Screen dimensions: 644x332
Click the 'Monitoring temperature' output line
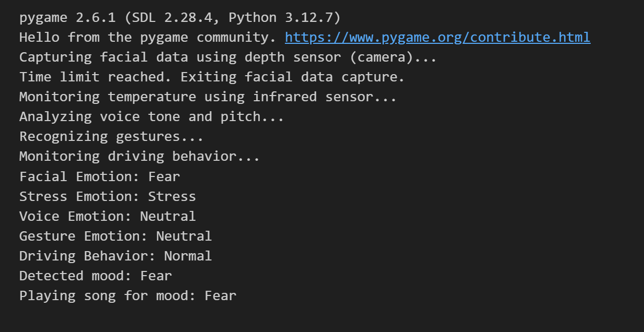(208, 97)
